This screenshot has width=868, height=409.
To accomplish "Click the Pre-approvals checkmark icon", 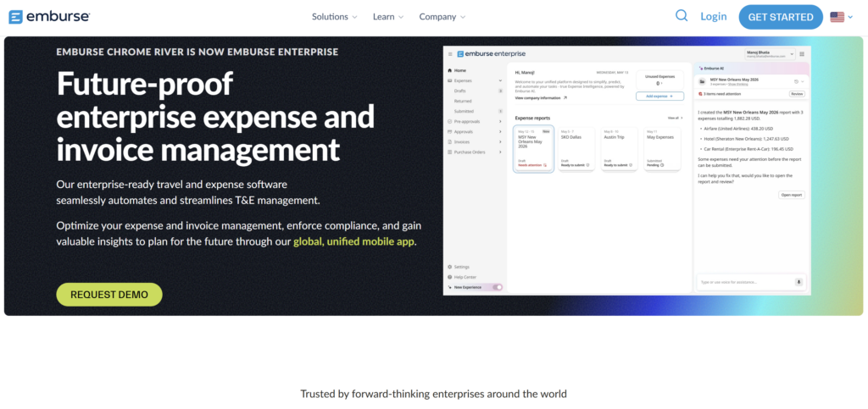I will point(449,121).
